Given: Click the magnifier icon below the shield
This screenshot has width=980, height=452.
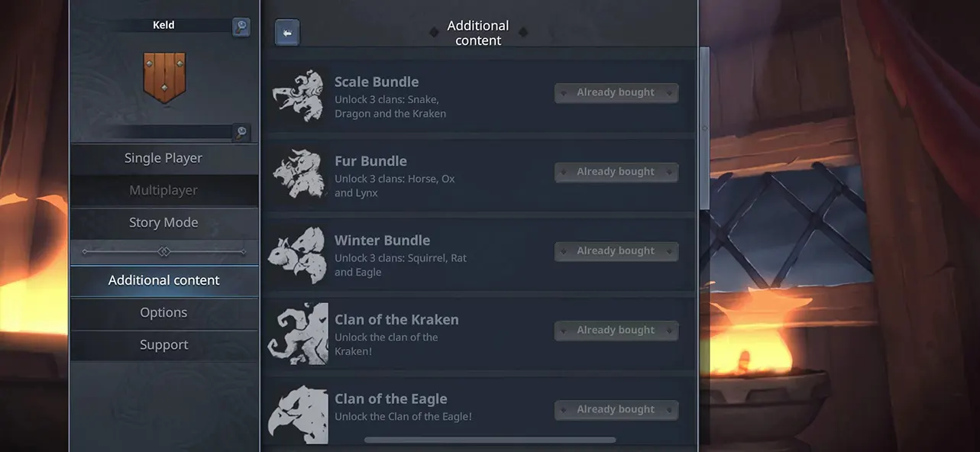Looking at the screenshot, I should pos(241,133).
